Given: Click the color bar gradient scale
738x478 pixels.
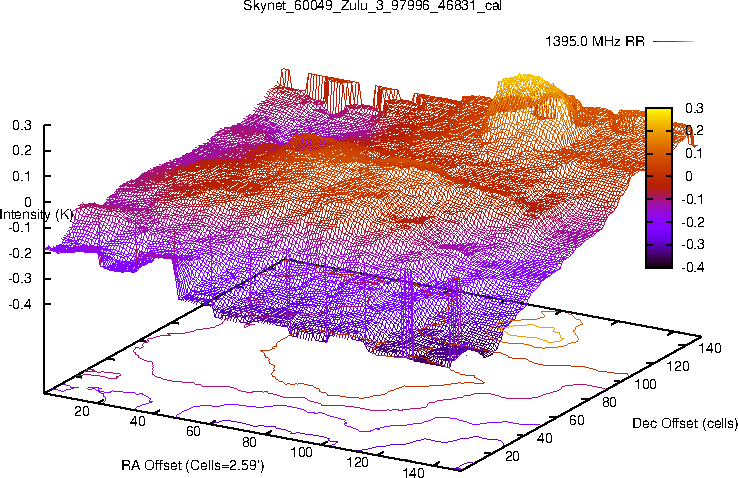Looking at the screenshot, I should [x=659, y=188].
